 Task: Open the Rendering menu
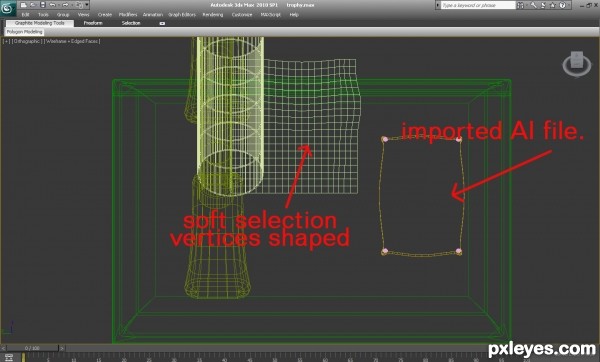213,15
